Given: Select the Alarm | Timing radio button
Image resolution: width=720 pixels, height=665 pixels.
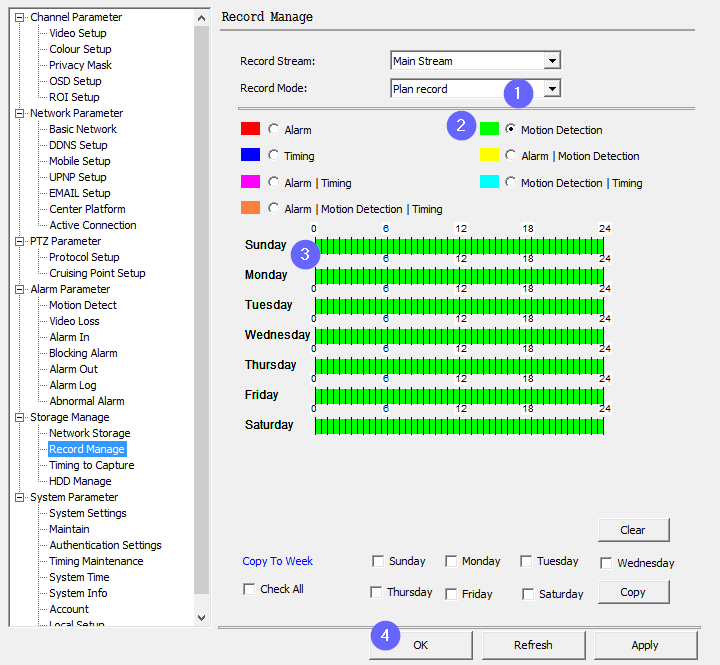Looking at the screenshot, I should click(274, 182).
